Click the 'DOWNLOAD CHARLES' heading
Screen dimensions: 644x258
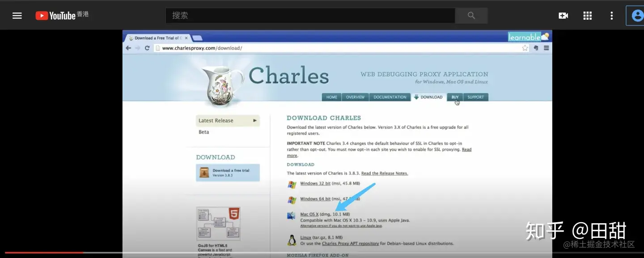pos(324,118)
